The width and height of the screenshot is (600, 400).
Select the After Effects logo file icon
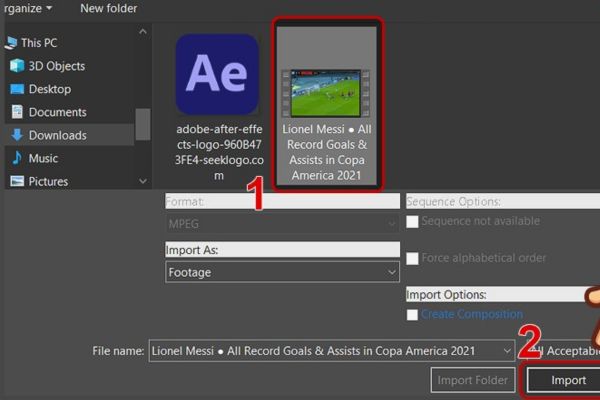click(217, 75)
